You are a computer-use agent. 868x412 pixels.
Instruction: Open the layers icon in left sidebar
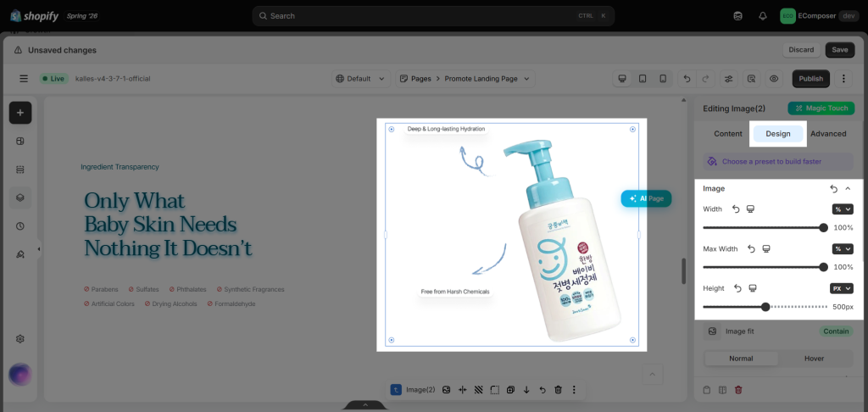[20, 198]
